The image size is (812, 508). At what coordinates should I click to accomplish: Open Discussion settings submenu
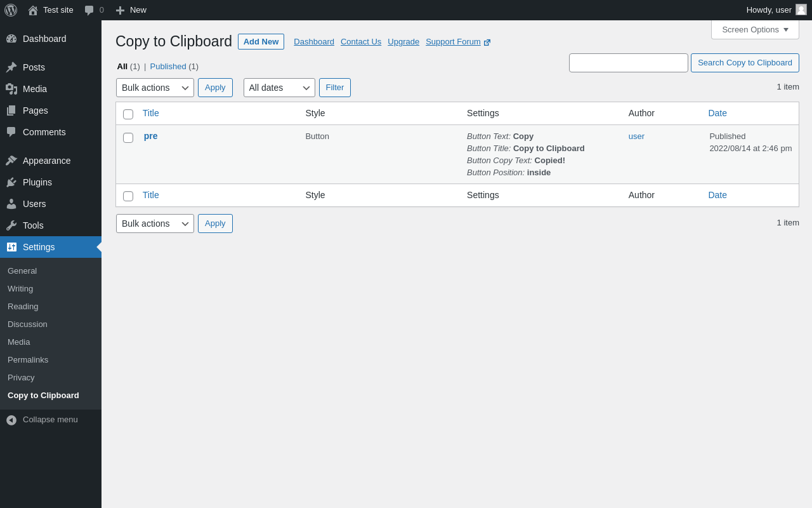pyautogui.click(x=27, y=324)
